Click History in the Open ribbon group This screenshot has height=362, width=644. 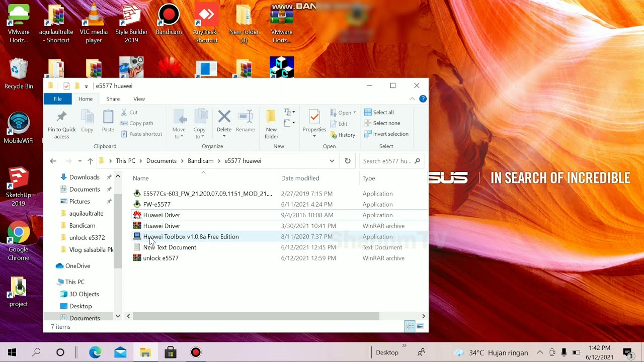click(x=343, y=135)
